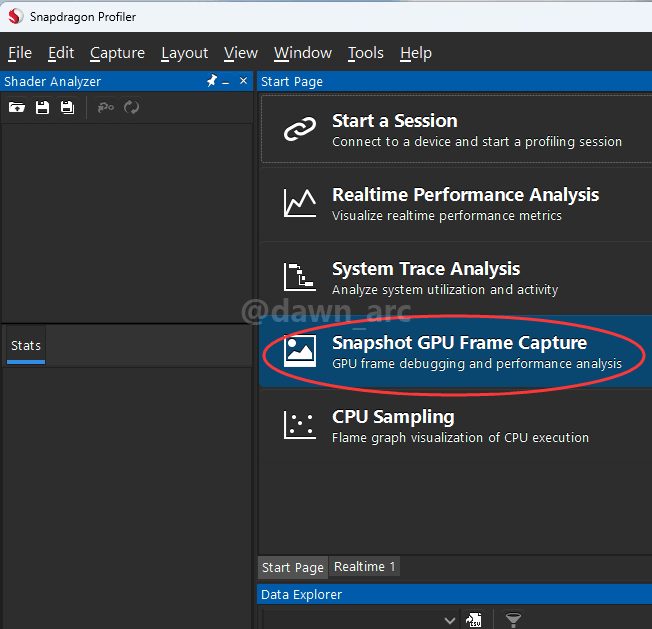
Task: Click the filter funnel icon in Data Explorer
Action: pyautogui.click(x=513, y=620)
